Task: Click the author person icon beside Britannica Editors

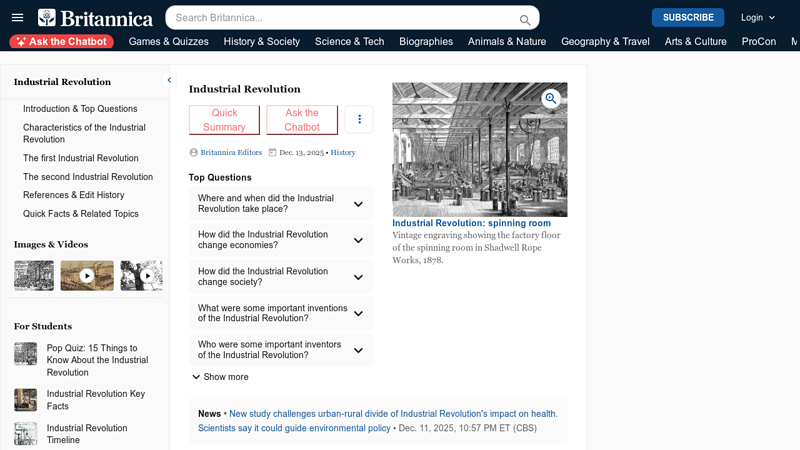Action: coord(193,153)
